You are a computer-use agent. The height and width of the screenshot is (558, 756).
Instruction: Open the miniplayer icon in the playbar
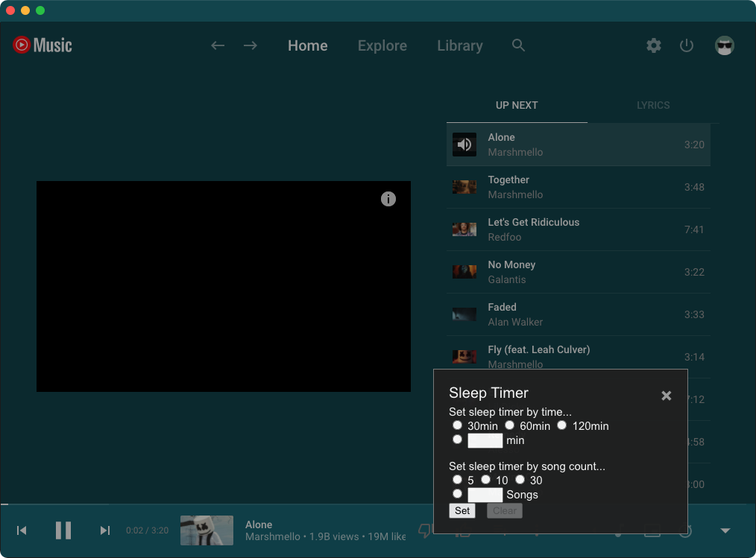(x=652, y=530)
